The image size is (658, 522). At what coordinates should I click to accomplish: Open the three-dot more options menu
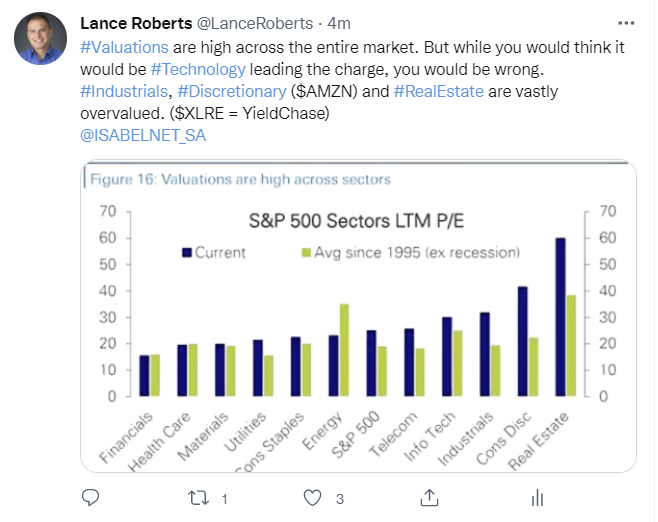[626, 23]
